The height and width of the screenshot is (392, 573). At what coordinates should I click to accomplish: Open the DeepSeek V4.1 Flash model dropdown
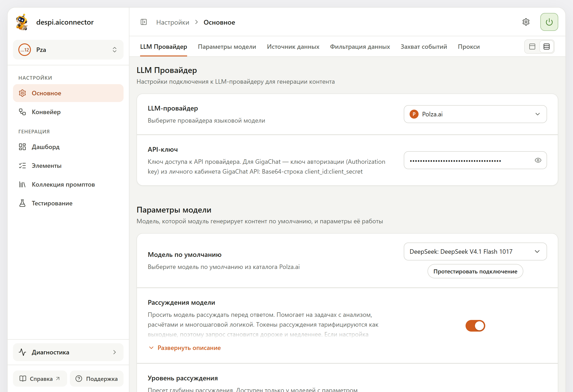[x=475, y=251]
